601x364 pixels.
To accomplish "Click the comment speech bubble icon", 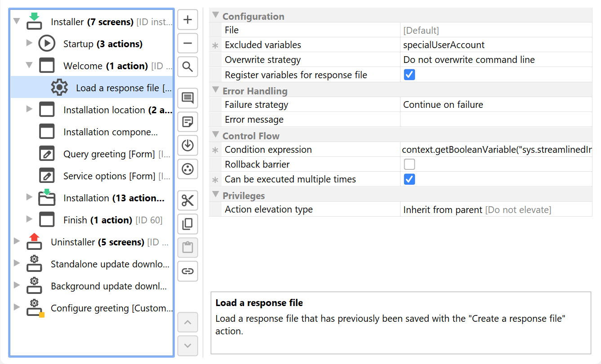I will pos(187,98).
